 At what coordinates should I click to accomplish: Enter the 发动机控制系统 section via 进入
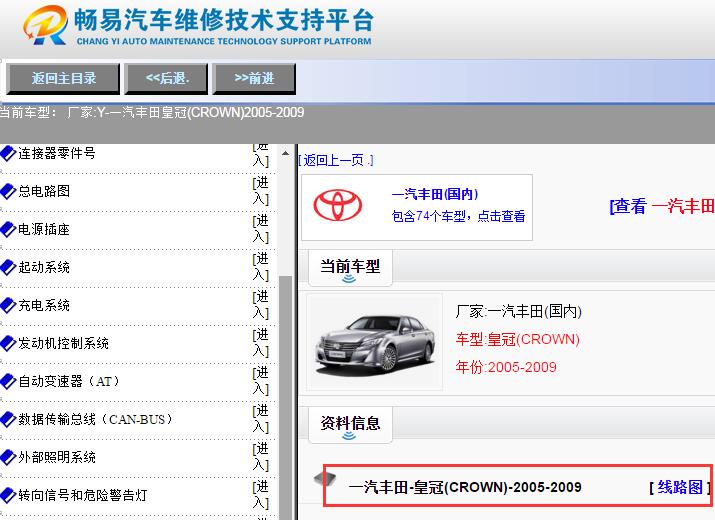pyautogui.click(x=261, y=343)
